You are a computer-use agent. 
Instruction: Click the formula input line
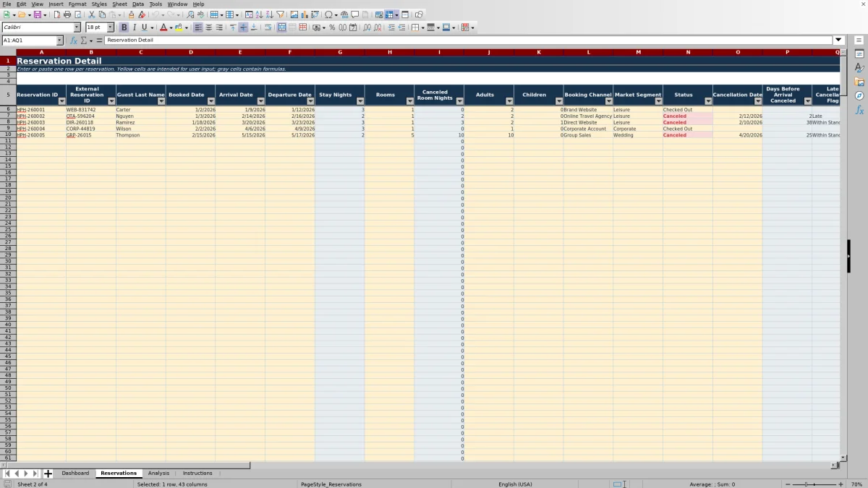pos(469,40)
